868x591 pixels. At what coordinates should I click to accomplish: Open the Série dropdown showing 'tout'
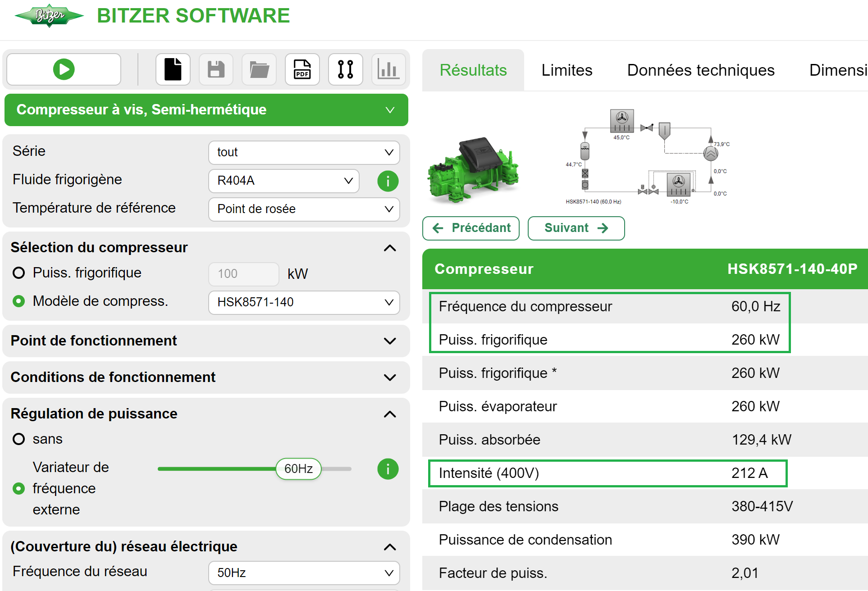pos(304,152)
